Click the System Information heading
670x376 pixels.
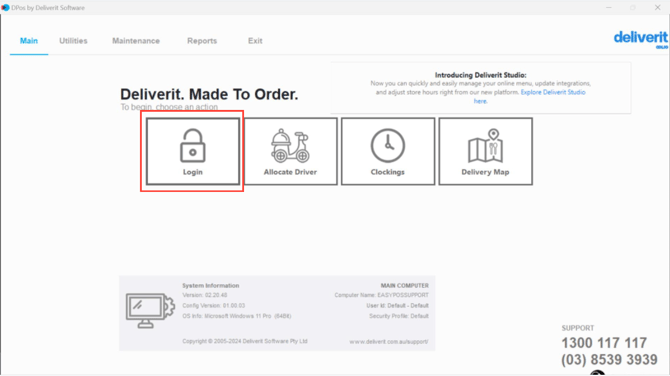211,285
